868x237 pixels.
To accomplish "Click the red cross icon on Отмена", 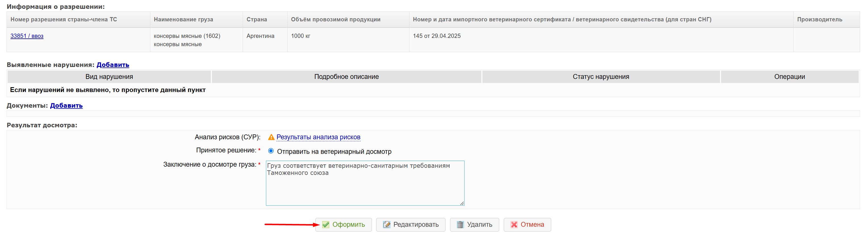I will [x=514, y=225].
